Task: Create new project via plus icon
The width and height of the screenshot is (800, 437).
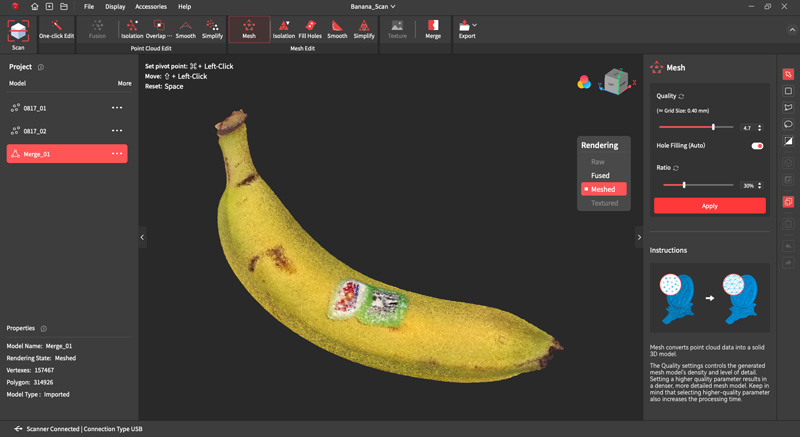Action: pyautogui.click(x=49, y=7)
